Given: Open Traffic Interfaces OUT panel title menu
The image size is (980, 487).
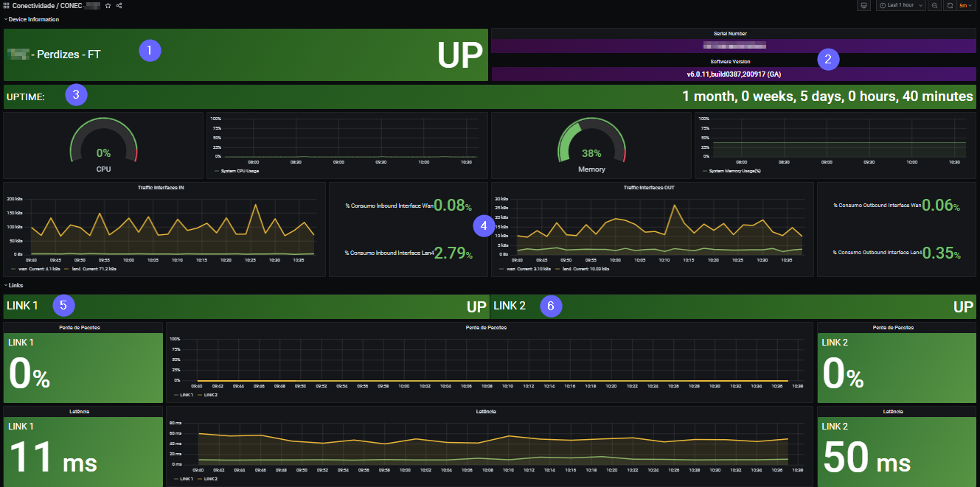Looking at the screenshot, I should (x=649, y=187).
